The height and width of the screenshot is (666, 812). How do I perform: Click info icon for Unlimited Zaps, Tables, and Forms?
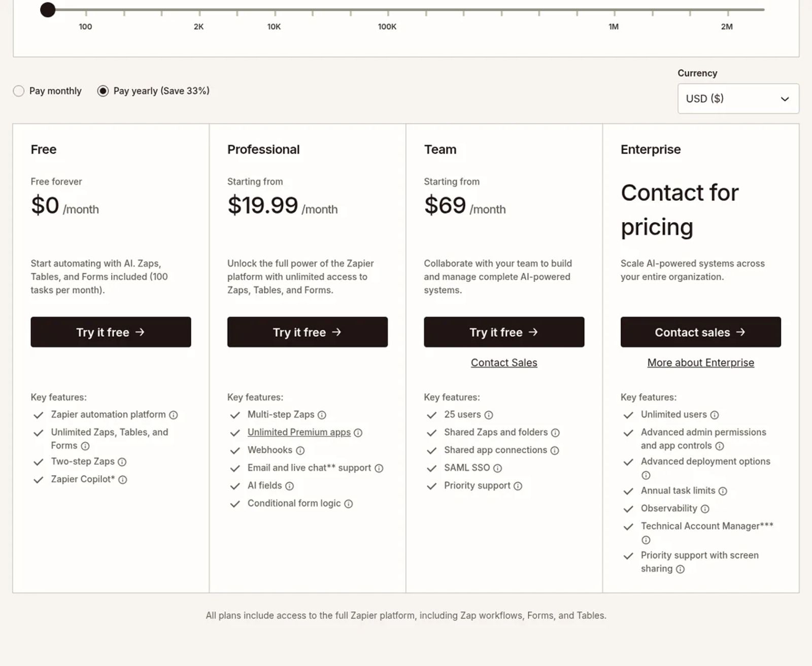pyautogui.click(x=85, y=446)
